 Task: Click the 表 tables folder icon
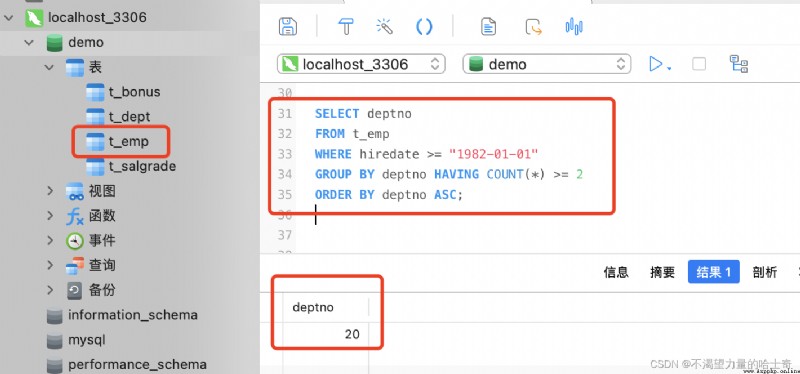[75, 67]
